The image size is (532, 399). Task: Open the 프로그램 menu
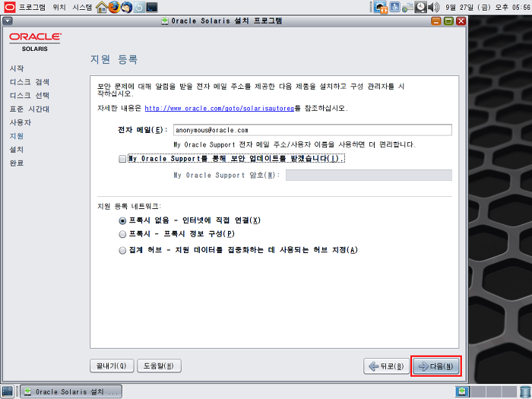32,7
